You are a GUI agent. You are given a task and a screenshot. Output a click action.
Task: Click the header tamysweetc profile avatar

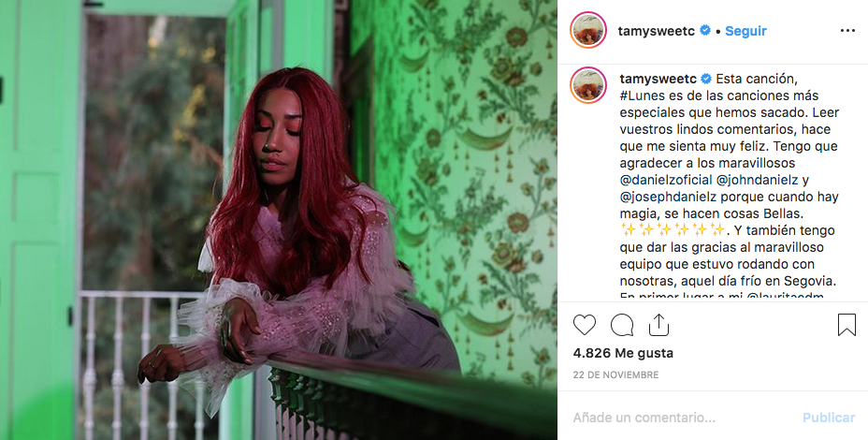click(588, 30)
